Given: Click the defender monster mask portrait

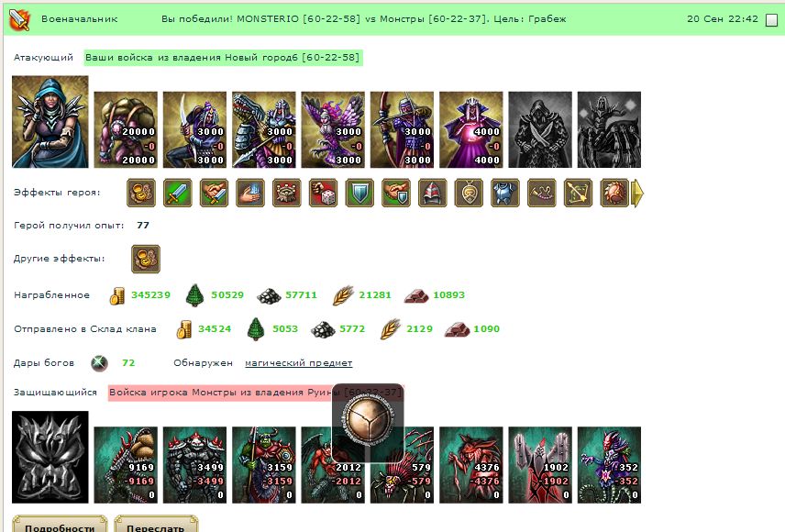Looking at the screenshot, I should 50,457.
